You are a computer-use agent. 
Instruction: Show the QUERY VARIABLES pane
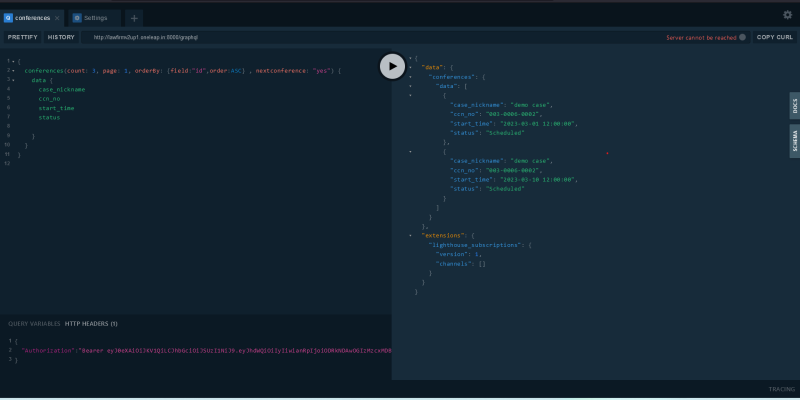34,323
